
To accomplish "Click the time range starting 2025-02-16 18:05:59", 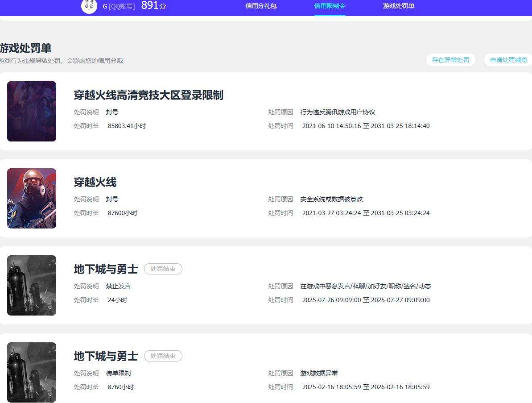I will pos(366,386).
